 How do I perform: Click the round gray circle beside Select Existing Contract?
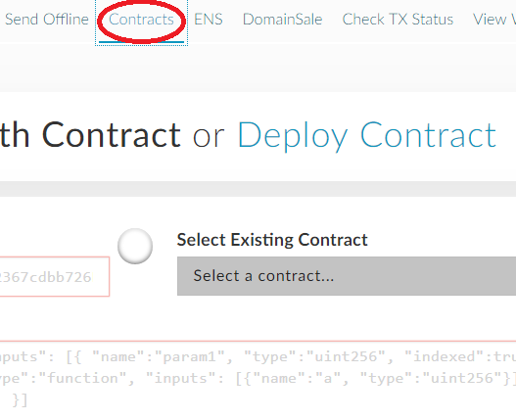[x=135, y=246]
